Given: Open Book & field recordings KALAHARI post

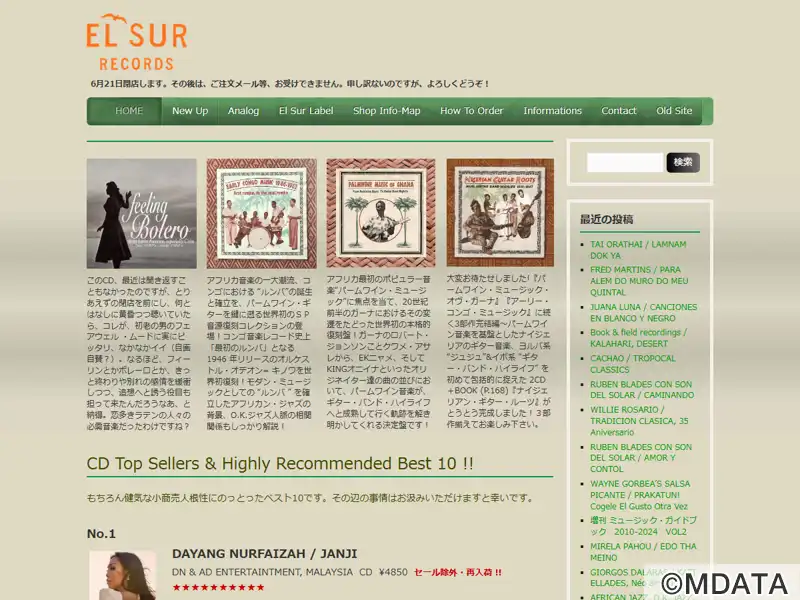Looking at the screenshot, I should 638,338.
